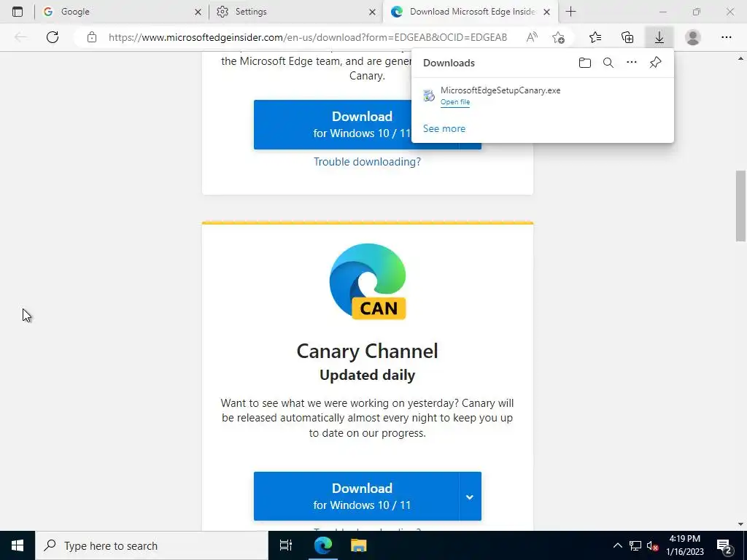Open the tab actions menu icon
Image resolution: width=747 pixels, height=560 pixels.
[18, 12]
